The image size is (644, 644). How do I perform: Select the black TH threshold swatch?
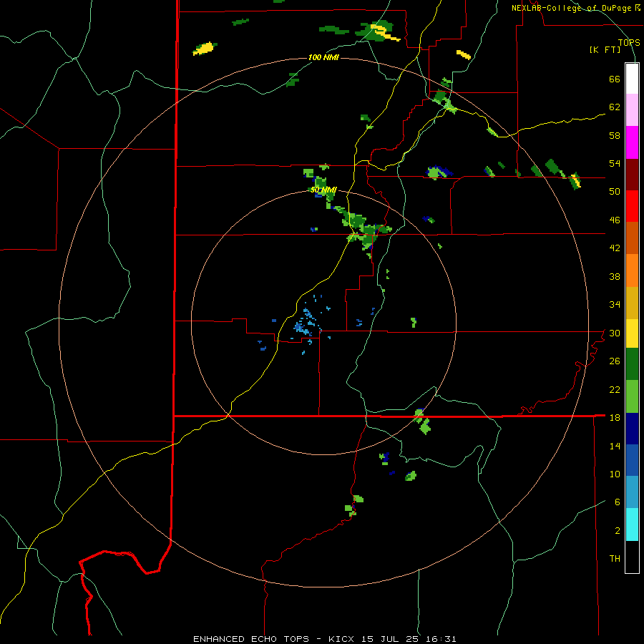point(632,557)
